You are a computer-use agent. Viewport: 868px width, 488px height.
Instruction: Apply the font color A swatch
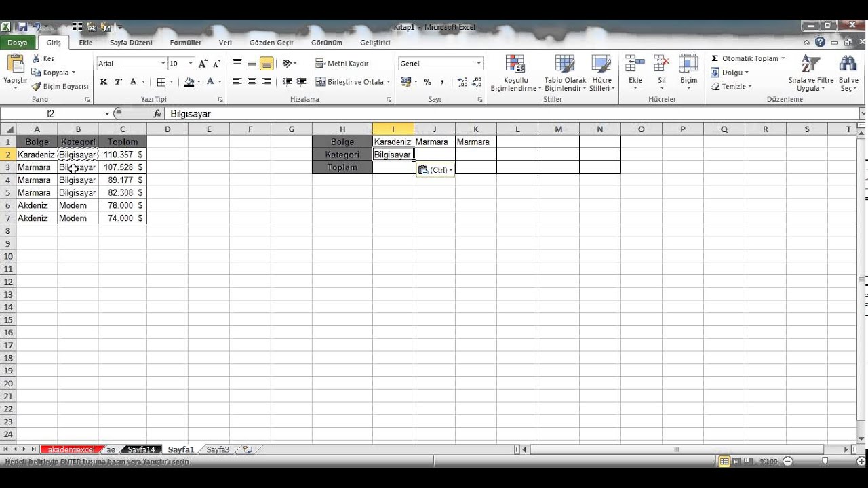[210, 82]
